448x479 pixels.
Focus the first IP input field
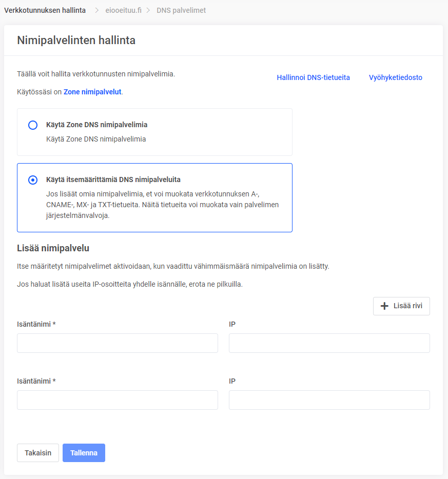(329, 343)
